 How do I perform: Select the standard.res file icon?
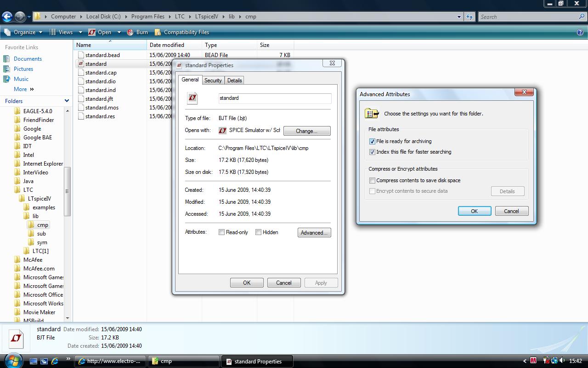[x=81, y=116]
